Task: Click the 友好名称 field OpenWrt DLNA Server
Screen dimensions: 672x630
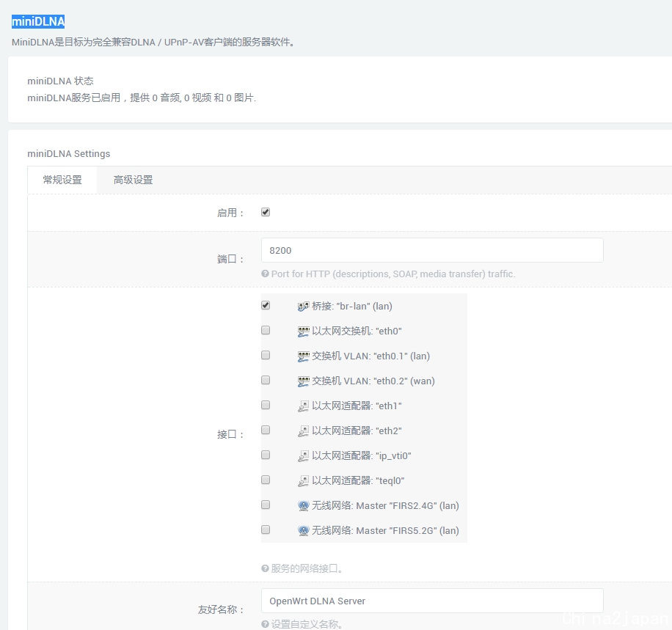Action: pos(432,601)
